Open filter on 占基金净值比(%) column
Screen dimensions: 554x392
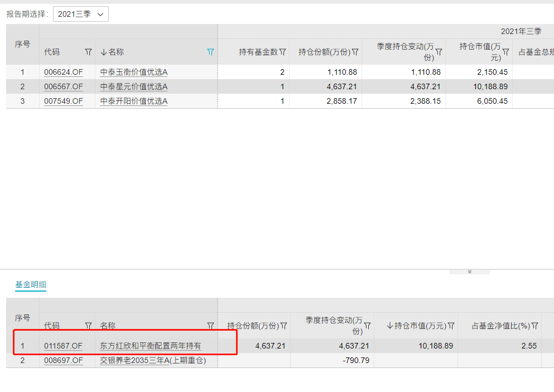[534, 326]
